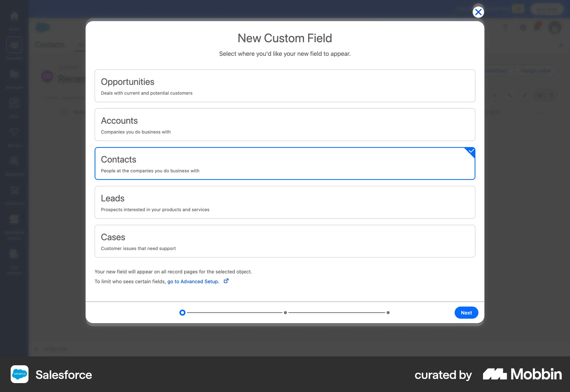This screenshot has width=570, height=392.
Task: Open the Contacts app in the sidebar
Action: 14,48
